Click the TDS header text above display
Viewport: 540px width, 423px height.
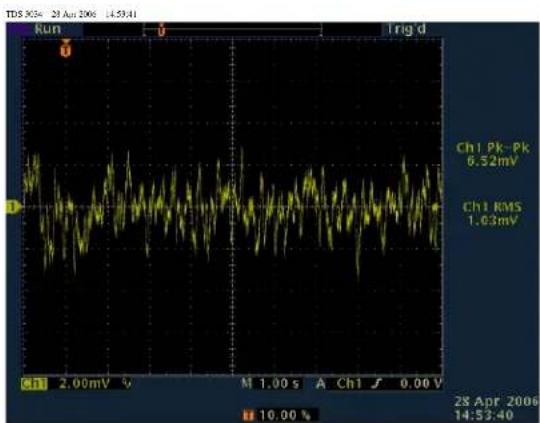(x=72, y=14)
